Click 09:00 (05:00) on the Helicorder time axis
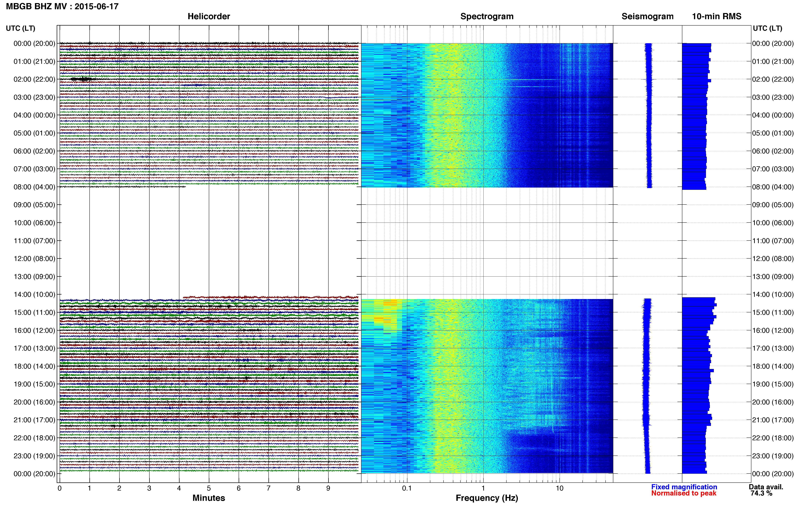Image resolution: width=812 pixels, height=508 pixels. click(x=34, y=205)
